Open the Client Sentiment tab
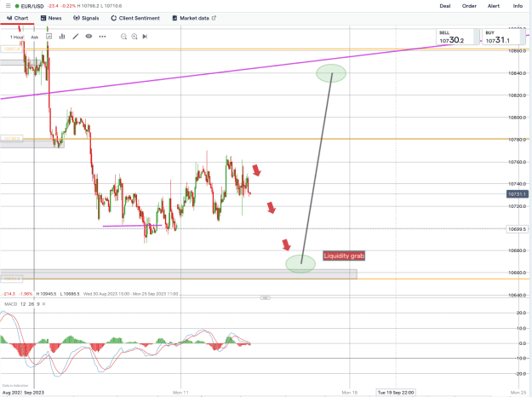 [x=135, y=18]
